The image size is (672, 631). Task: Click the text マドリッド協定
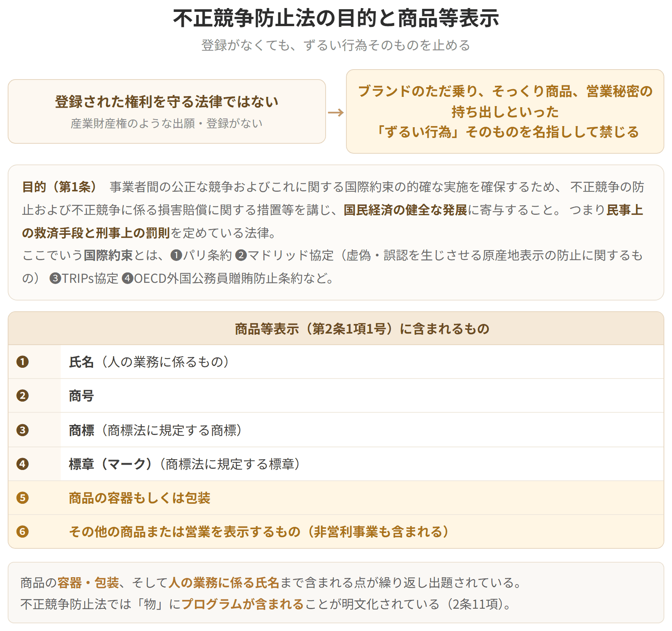291,255
